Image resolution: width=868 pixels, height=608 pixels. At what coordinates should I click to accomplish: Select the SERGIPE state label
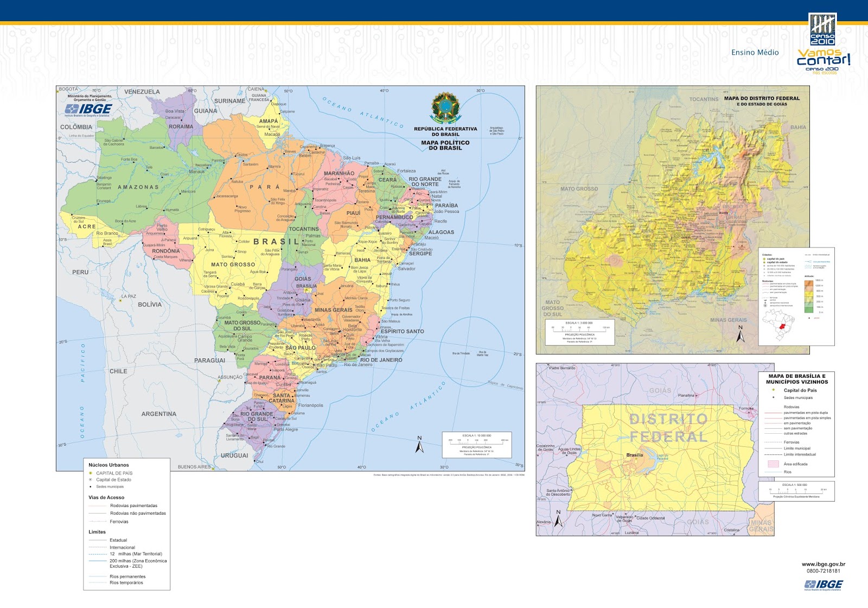point(420,254)
